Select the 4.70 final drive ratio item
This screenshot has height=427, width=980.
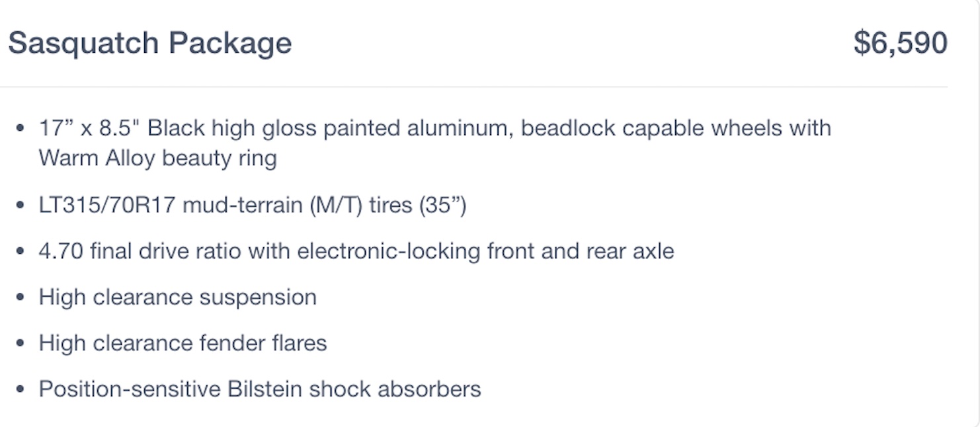(x=356, y=252)
